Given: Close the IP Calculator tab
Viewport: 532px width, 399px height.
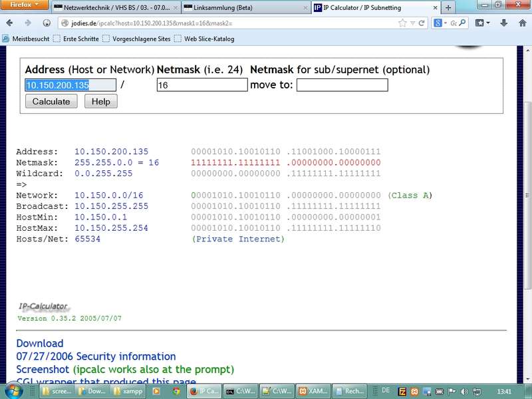Looking at the screenshot, I should [436, 8].
